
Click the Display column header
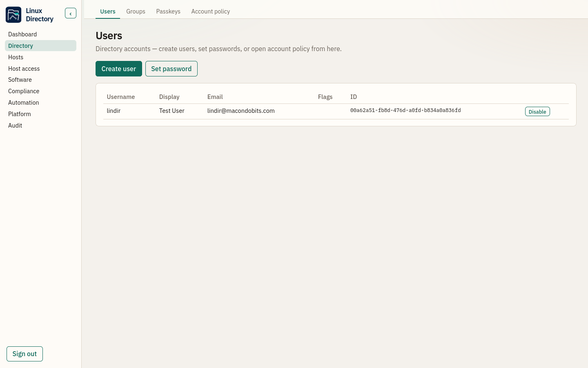(169, 97)
